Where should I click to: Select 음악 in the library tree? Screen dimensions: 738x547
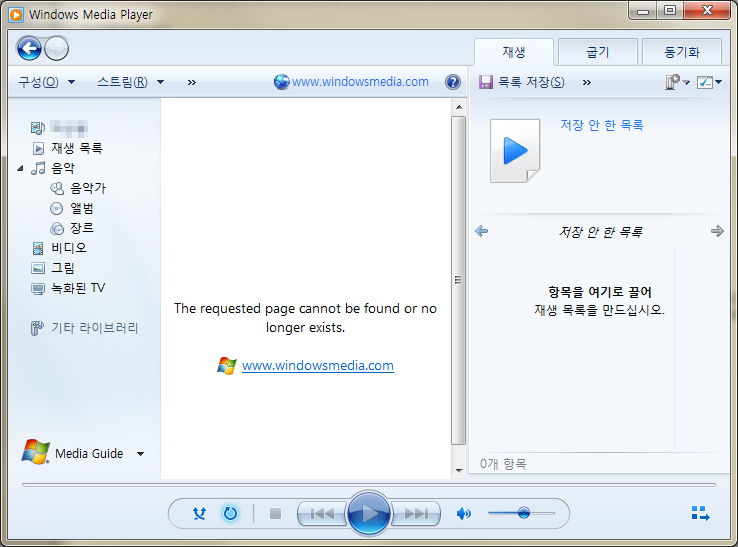pyautogui.click(x=63, y=168)
